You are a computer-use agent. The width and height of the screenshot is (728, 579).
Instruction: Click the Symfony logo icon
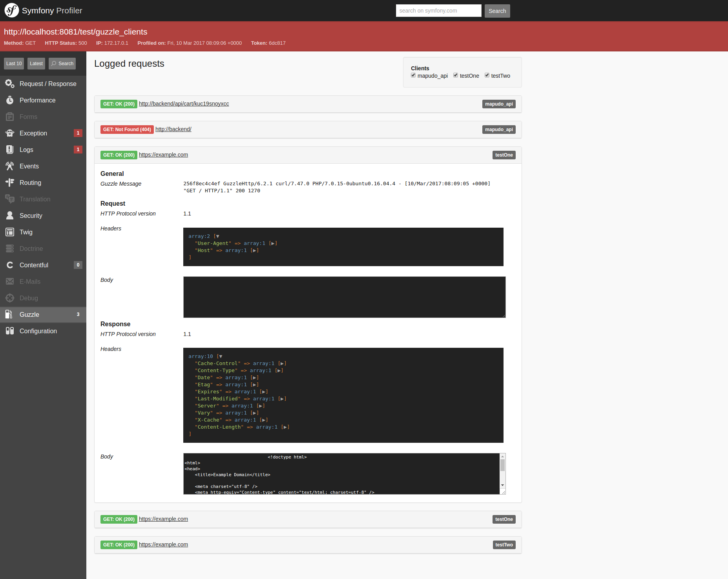point(11,11)
